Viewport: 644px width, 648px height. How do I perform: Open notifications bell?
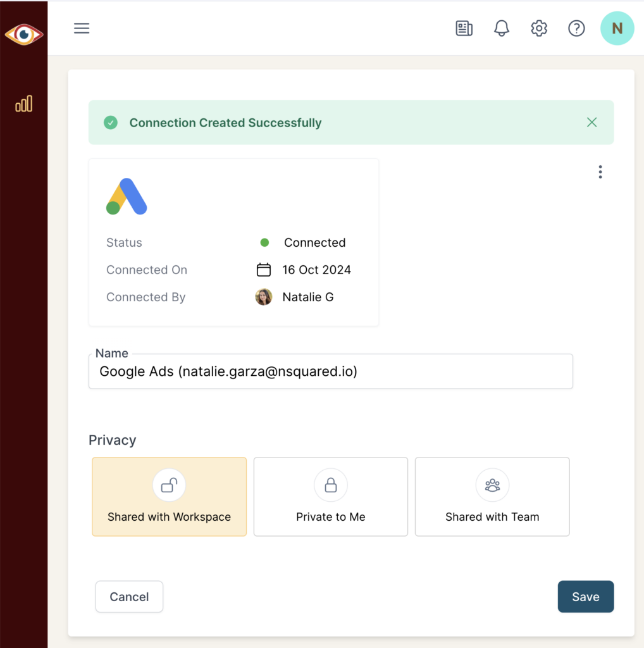(x=501, y=28)
